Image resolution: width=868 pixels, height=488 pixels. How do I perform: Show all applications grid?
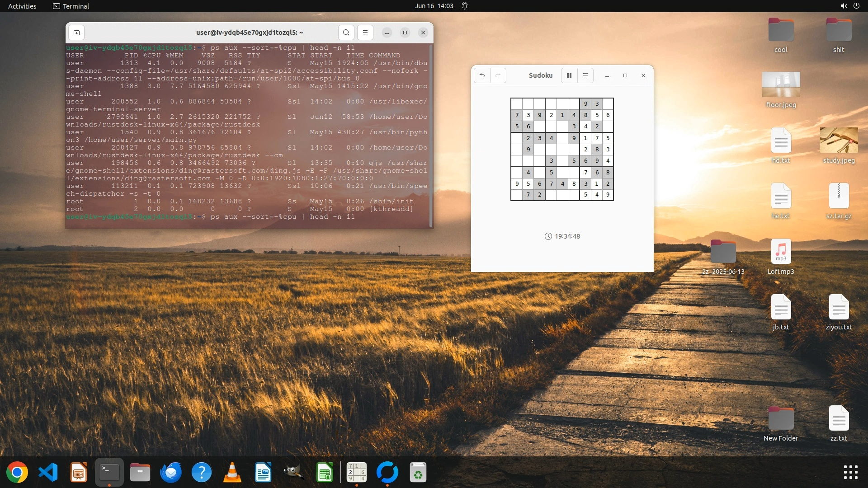click(x=850, y=473)
